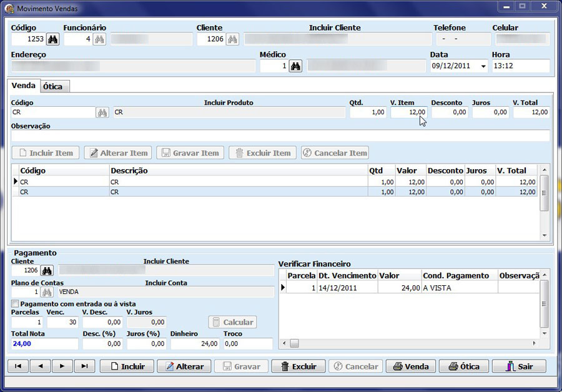The width and height of the screenshot is (562, 392).
Task: Go to first record navigation button
Action: point(18,366)
